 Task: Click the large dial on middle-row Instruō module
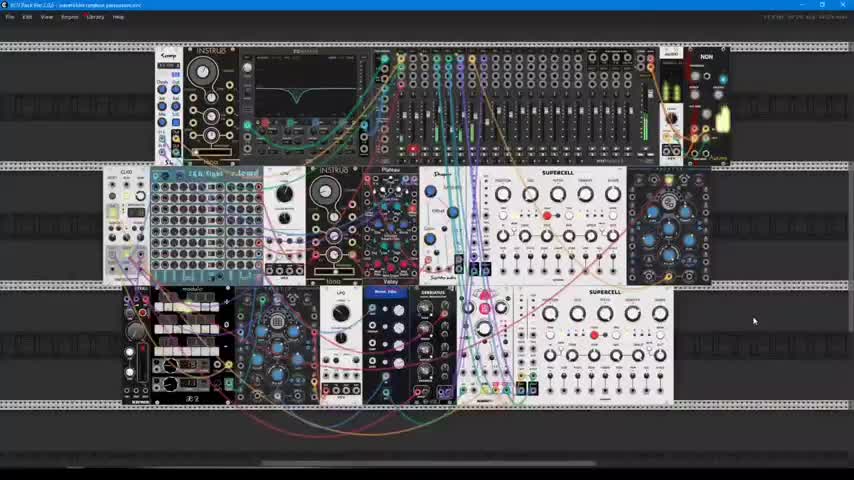pos(325,191)
